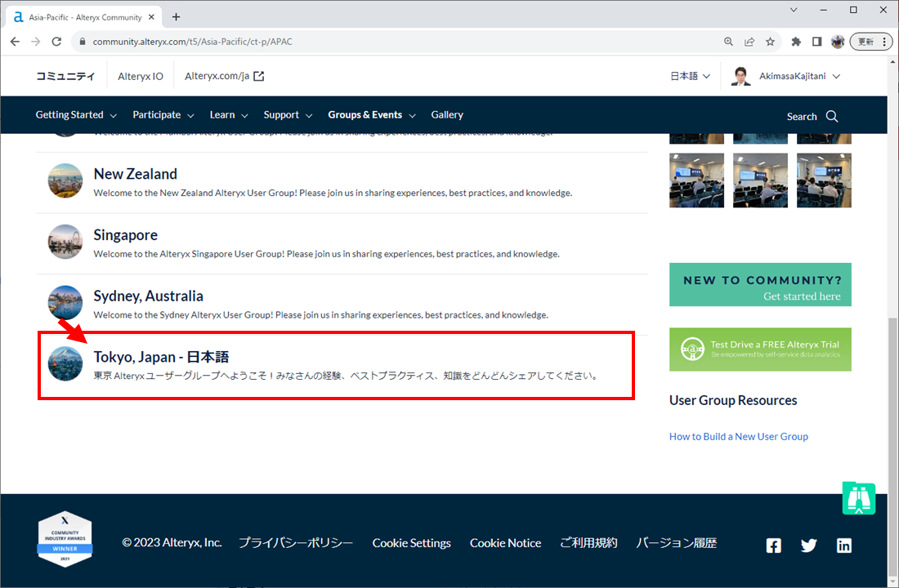
Task: Open the 日本語 language dropdown
Action: tap(690, 76)
